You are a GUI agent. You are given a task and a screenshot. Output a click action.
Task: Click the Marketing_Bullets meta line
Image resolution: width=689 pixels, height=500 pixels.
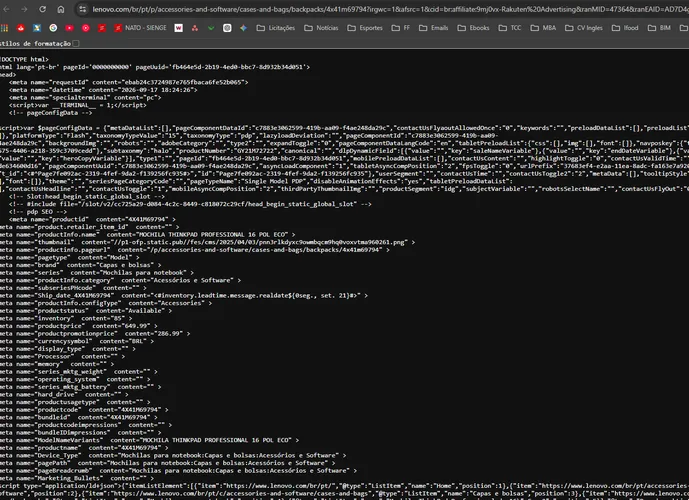pyautogui.click(x=77, y=478)
